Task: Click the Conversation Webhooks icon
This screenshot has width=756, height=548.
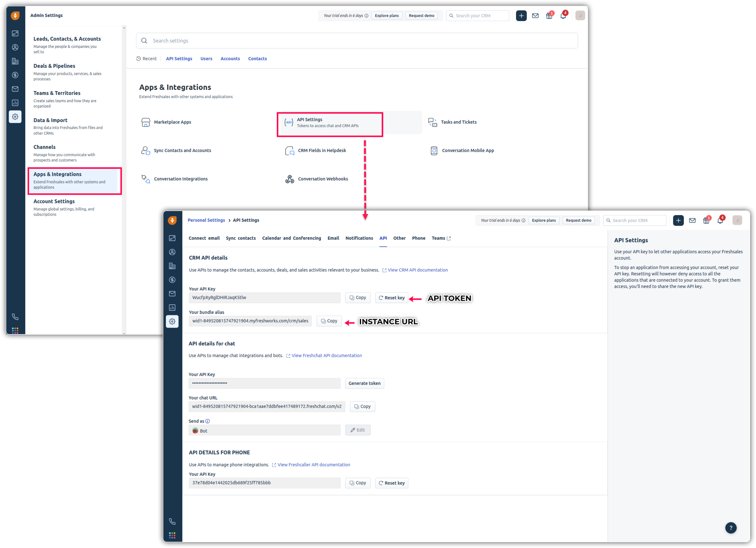Action: tap(290, 179)
